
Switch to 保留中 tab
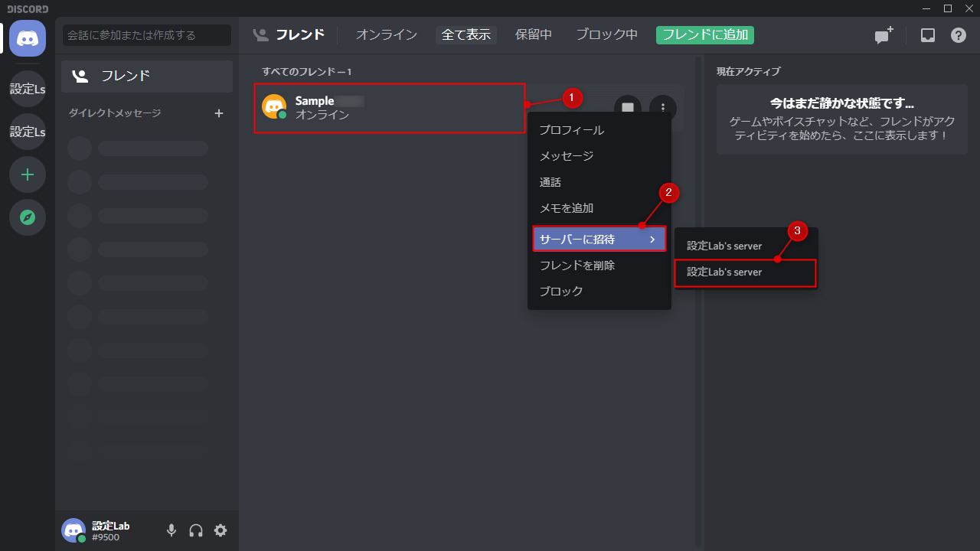534,34
